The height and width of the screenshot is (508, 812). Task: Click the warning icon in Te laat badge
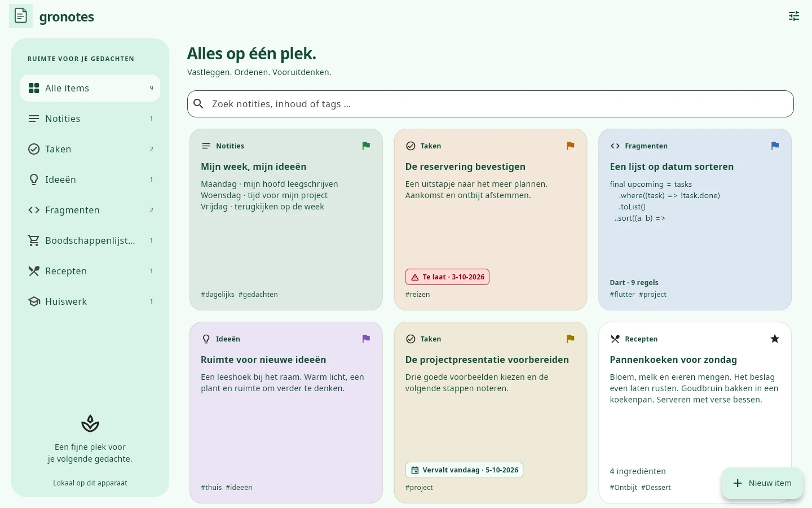click(415, 277)
